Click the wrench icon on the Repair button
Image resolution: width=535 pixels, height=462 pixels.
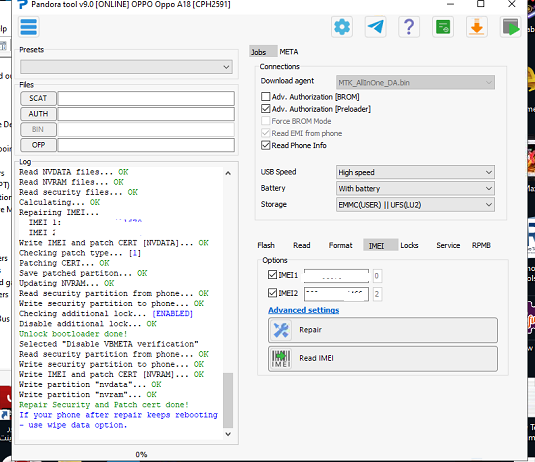(x=281, y=330)
